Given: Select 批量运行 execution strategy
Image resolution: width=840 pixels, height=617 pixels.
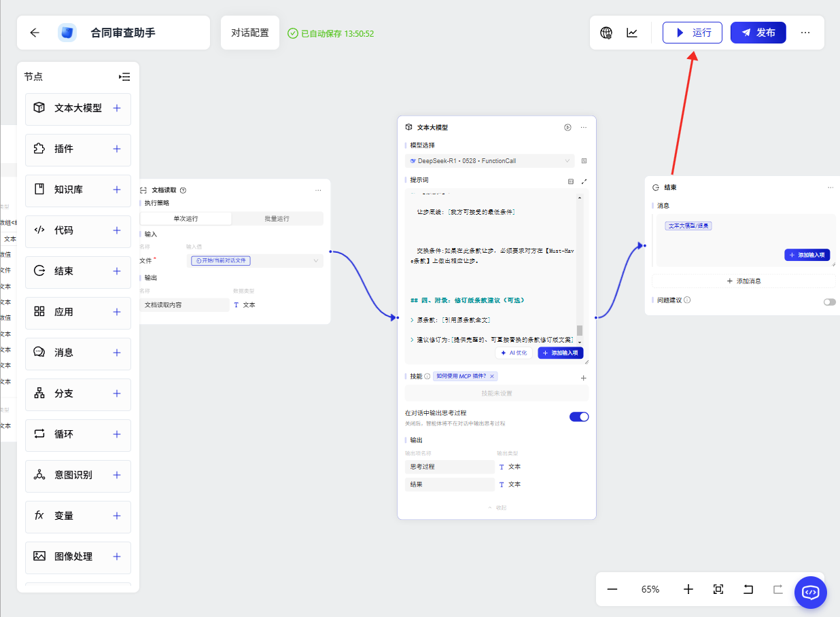Looking at the screenshot, I should [x=277, y=219].
